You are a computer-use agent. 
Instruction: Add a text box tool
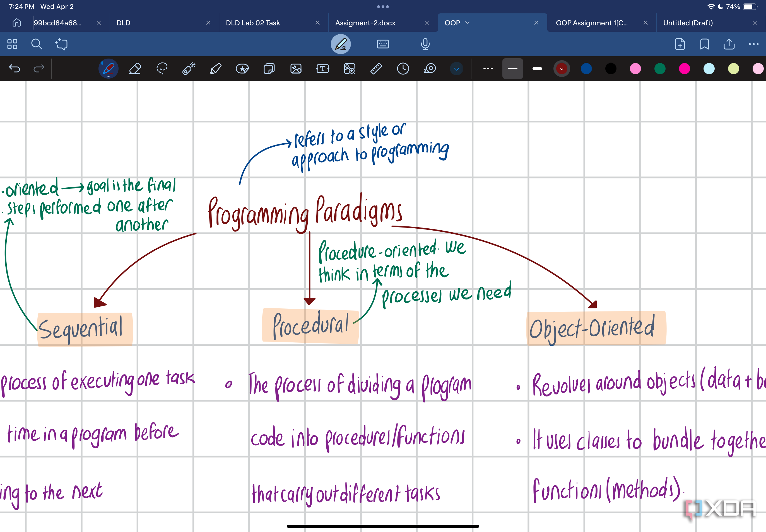(322, 69)
